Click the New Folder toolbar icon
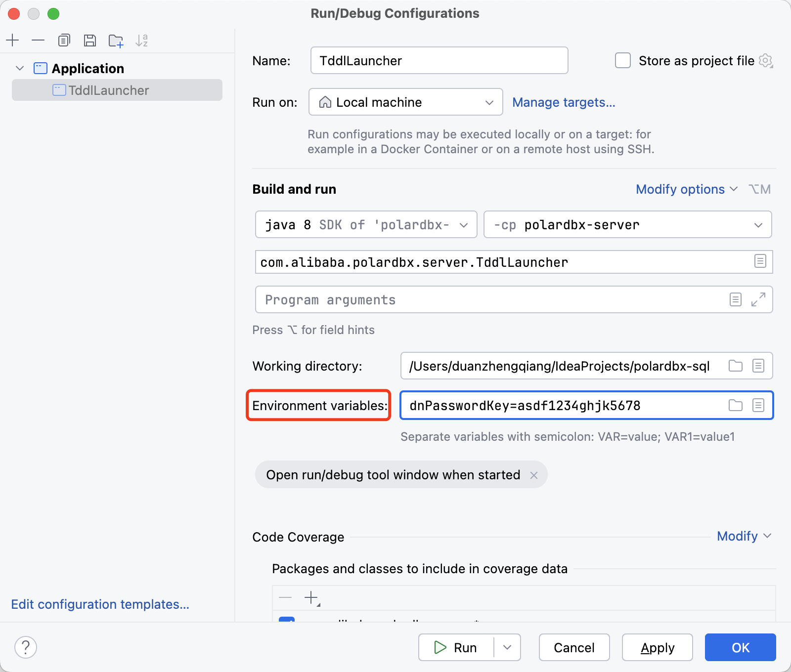 (116, 41)
